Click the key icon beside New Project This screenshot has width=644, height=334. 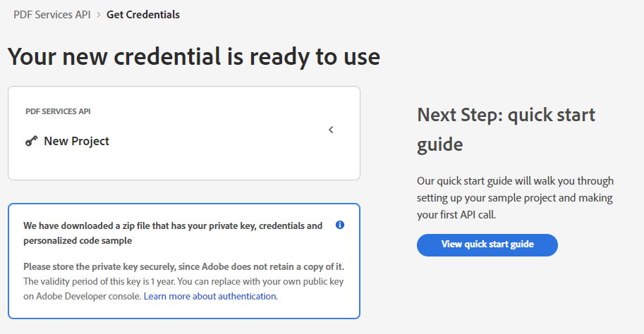(31, 141)
